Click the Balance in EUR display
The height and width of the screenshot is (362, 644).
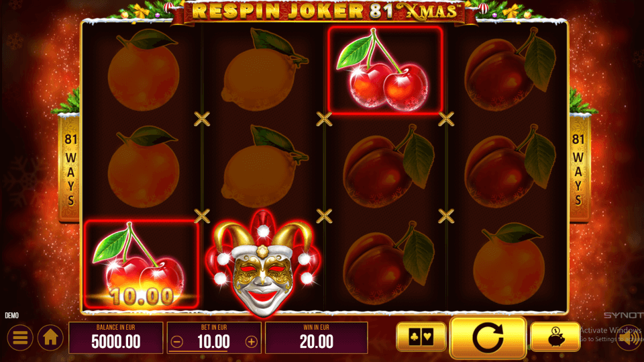[x=116, y=338]
